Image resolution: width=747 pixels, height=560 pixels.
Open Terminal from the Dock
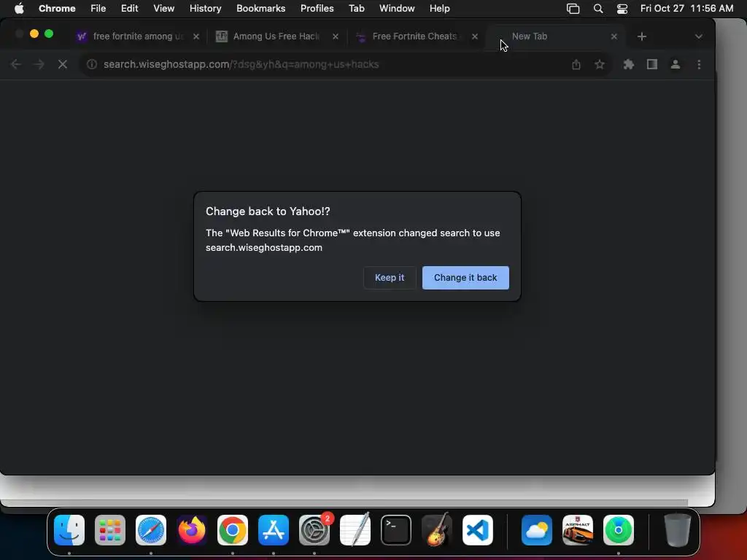396,530
